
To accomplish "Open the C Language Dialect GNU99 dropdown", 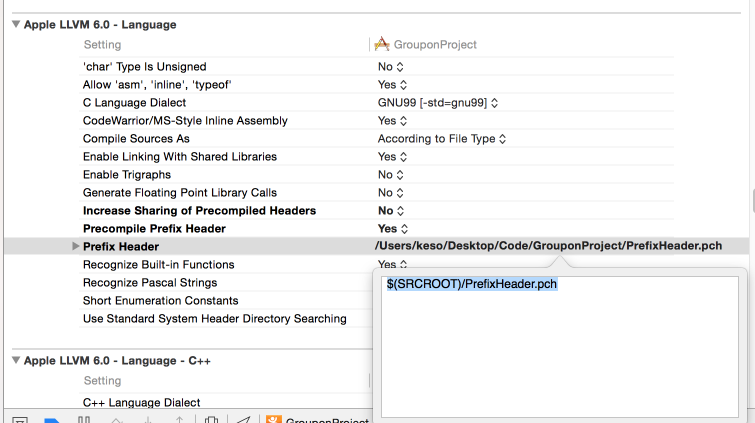I will 438,102.
